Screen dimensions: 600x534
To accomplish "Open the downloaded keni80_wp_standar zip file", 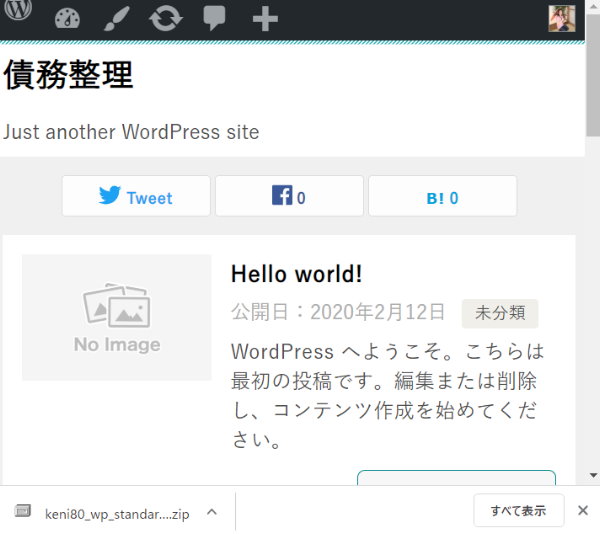I will [116, 512].
